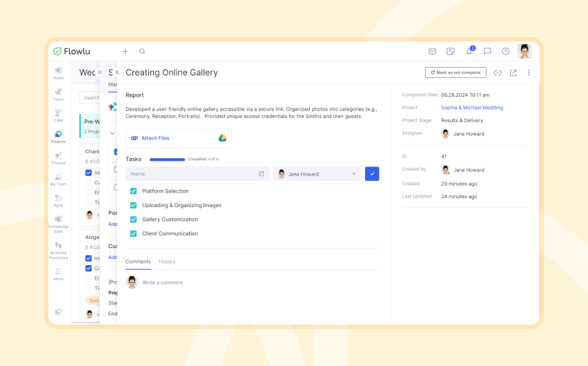Click the collapse sidebar icon at bottom
This screenshot has width=588, height=366.
pyautogui.click(x=58, y=312)
